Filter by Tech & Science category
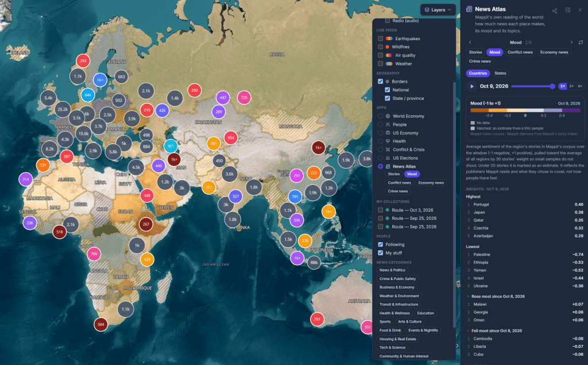 pos(392,347)
